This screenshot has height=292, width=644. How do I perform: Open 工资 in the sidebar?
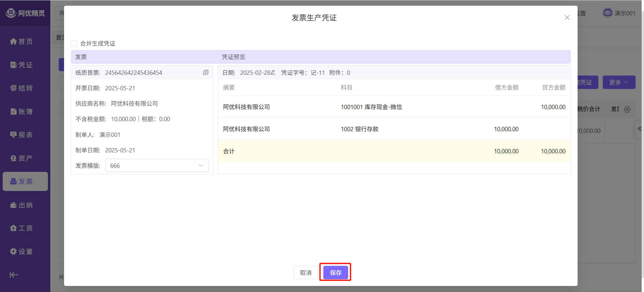click(x=21, y=228)
